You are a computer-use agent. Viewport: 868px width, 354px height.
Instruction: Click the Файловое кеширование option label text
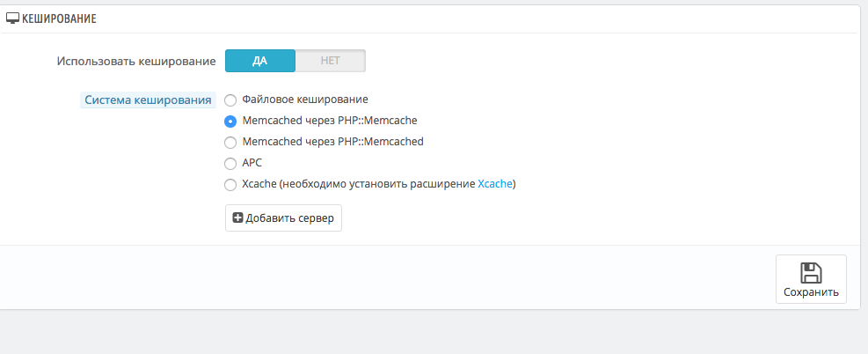coord(304,100)
